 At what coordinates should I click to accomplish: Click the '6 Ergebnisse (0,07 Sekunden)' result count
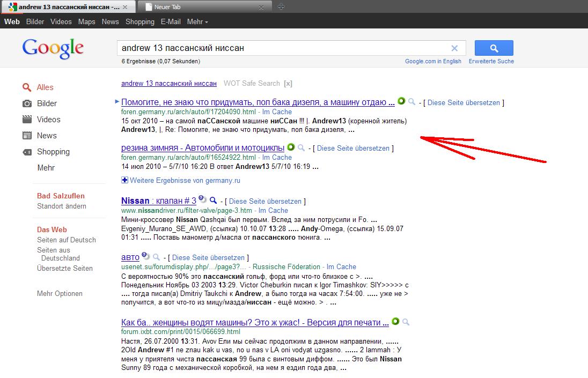tap(160, 61)
